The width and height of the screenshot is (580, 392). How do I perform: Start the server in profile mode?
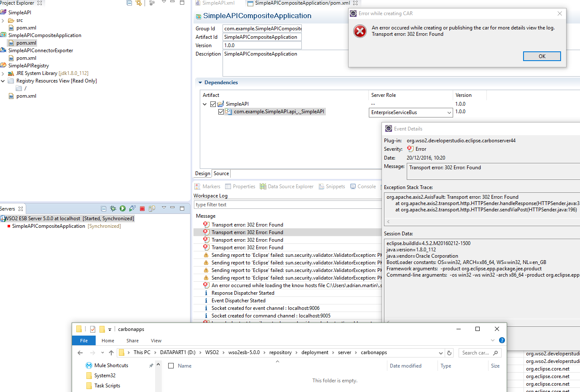click(132, 208)
